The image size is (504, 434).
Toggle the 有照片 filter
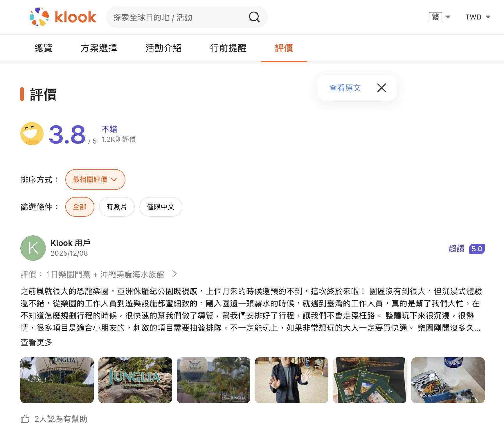(116, 207)
